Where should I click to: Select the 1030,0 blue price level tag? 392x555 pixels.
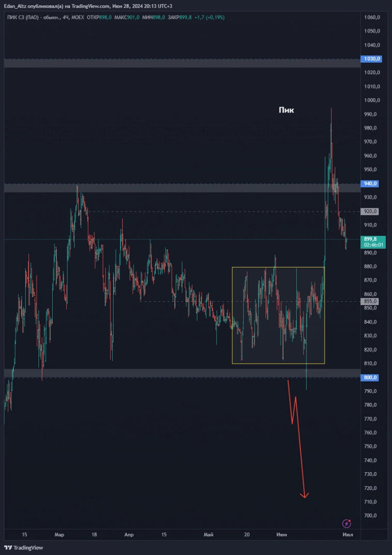tap(371, 59)
